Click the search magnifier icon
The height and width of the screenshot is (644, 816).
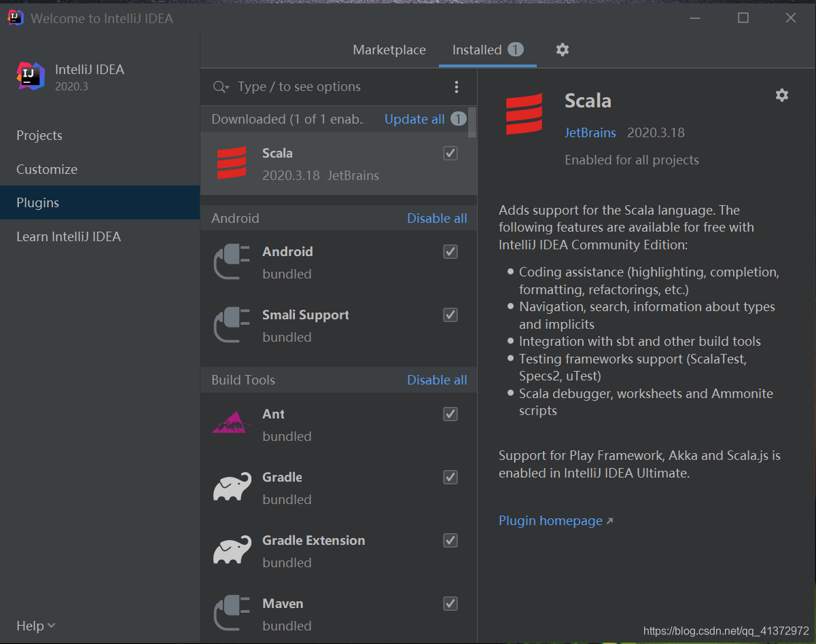click(220, 87)
